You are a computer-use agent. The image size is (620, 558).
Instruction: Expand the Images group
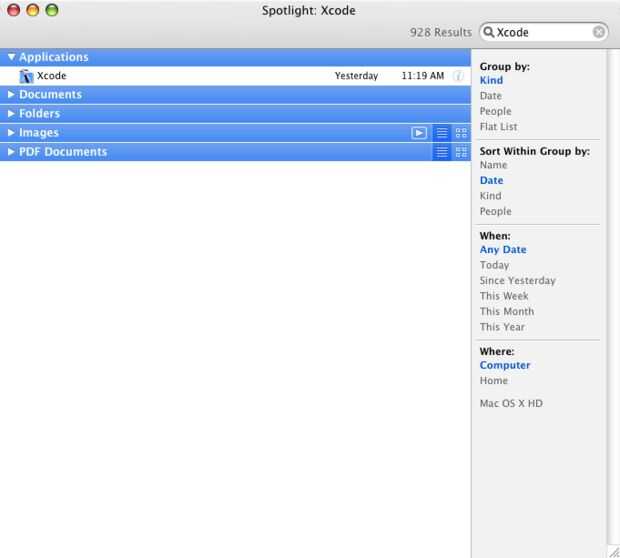pyautogui.click(x=11, y=132)
